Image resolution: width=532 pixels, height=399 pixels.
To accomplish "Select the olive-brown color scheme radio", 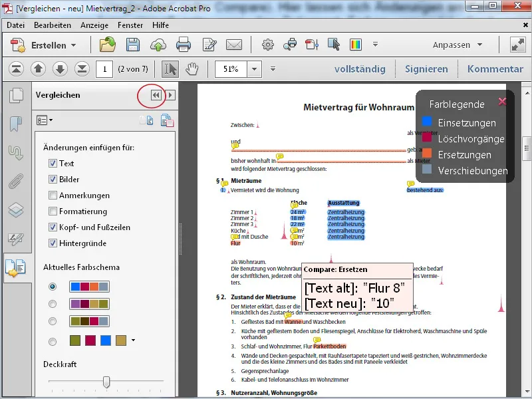I will tap(53, 321).
